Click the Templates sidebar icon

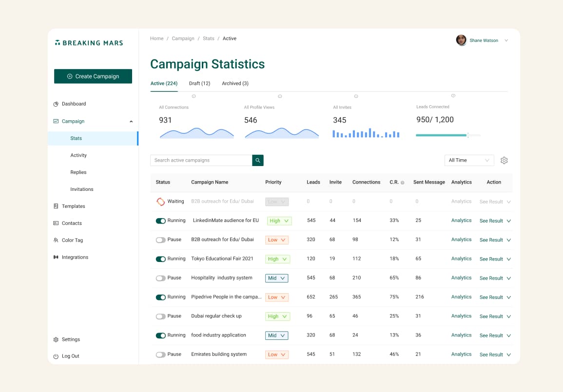56,206
